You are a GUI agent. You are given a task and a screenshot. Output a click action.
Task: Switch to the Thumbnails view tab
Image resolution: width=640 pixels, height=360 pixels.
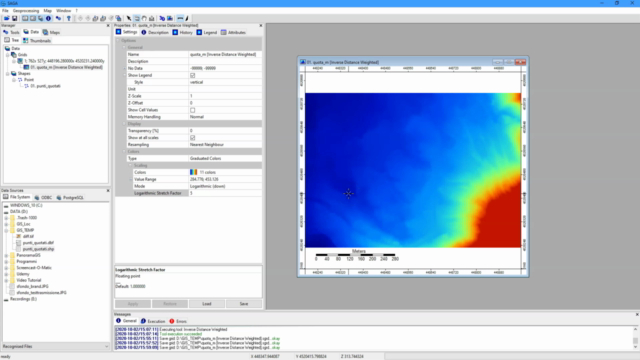tap(37, 41)
